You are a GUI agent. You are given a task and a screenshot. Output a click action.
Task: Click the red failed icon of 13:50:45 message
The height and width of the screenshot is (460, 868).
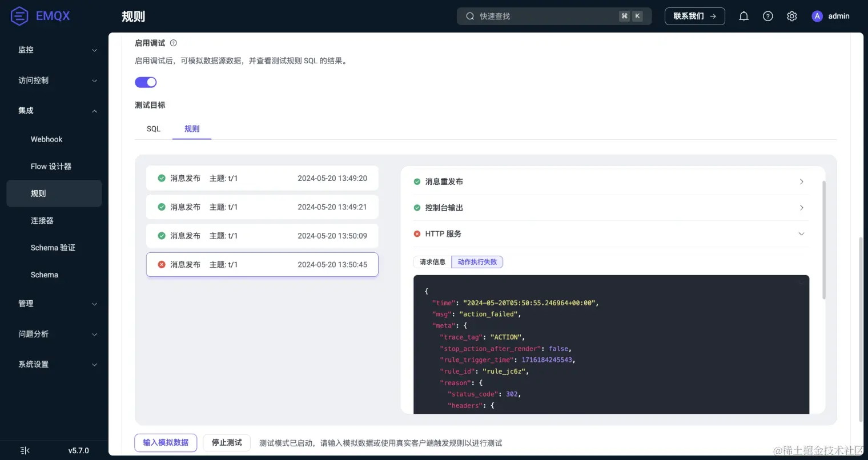pos(162,264)
